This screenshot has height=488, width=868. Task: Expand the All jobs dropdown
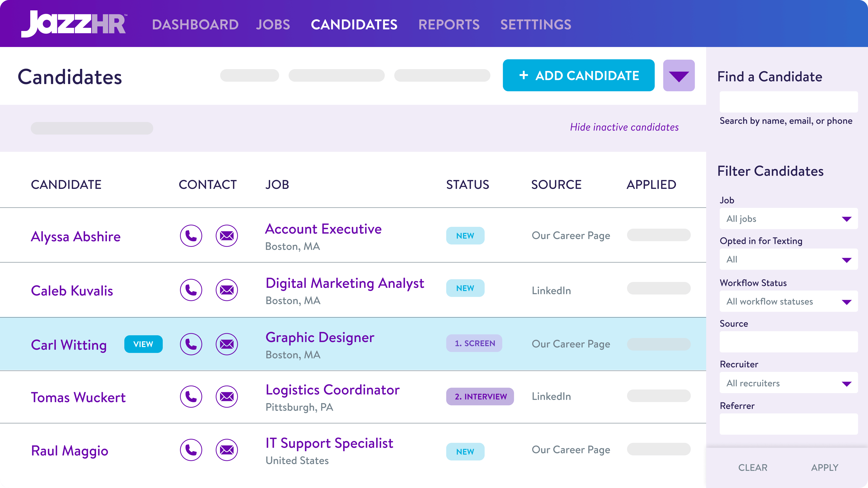pos(788,219)
